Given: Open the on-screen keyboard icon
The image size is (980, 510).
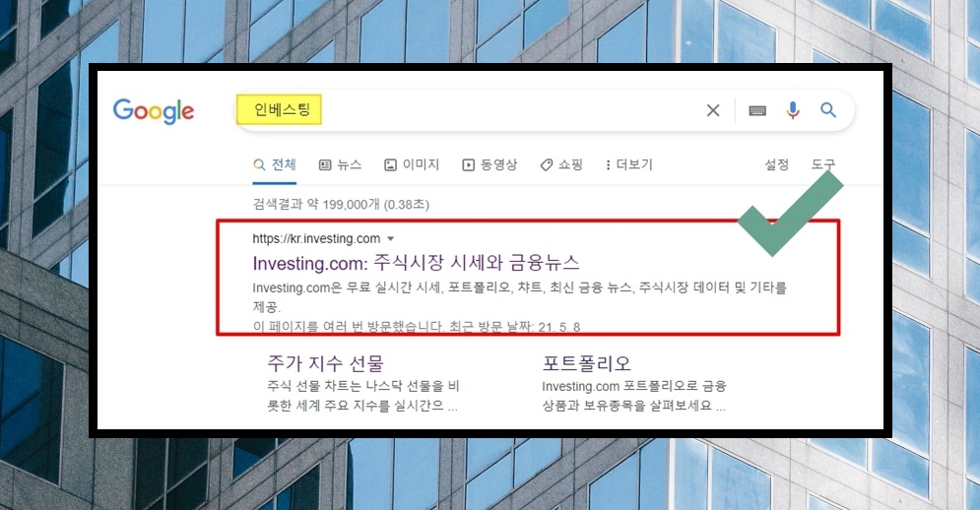Looking at the screenshot, I should point(757,110).
